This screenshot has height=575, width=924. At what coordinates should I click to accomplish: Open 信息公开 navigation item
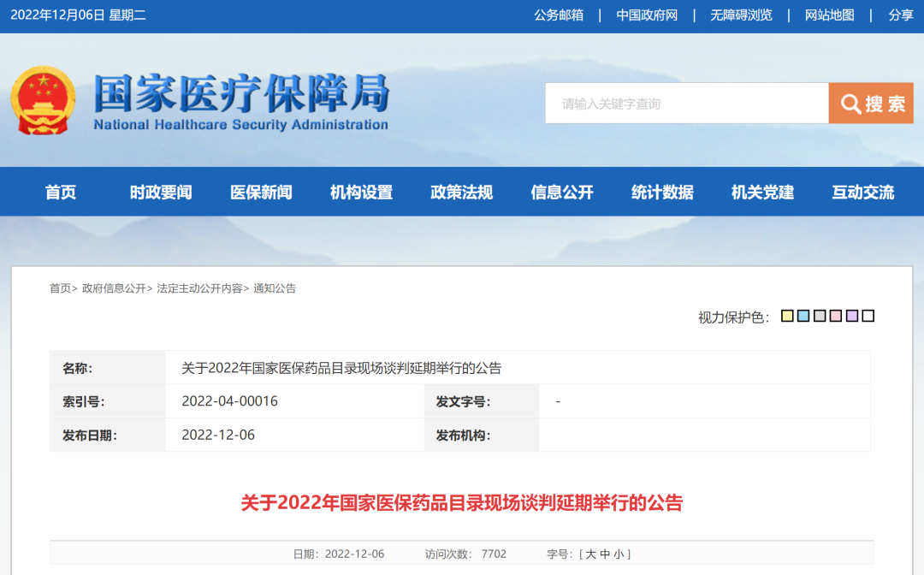[561, 192]
